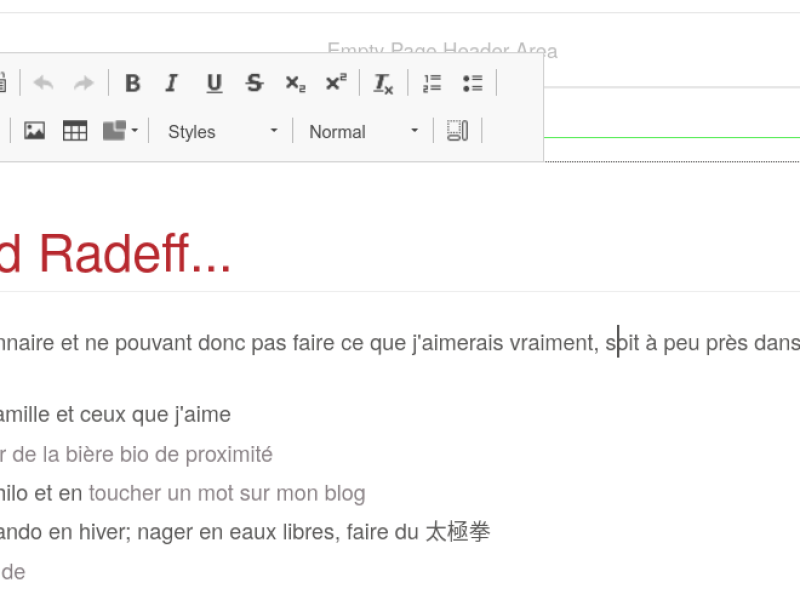This screenshot has width=800, height=600.
Task: Click the Insert Image icon
Action: click(x=35, y=131)
